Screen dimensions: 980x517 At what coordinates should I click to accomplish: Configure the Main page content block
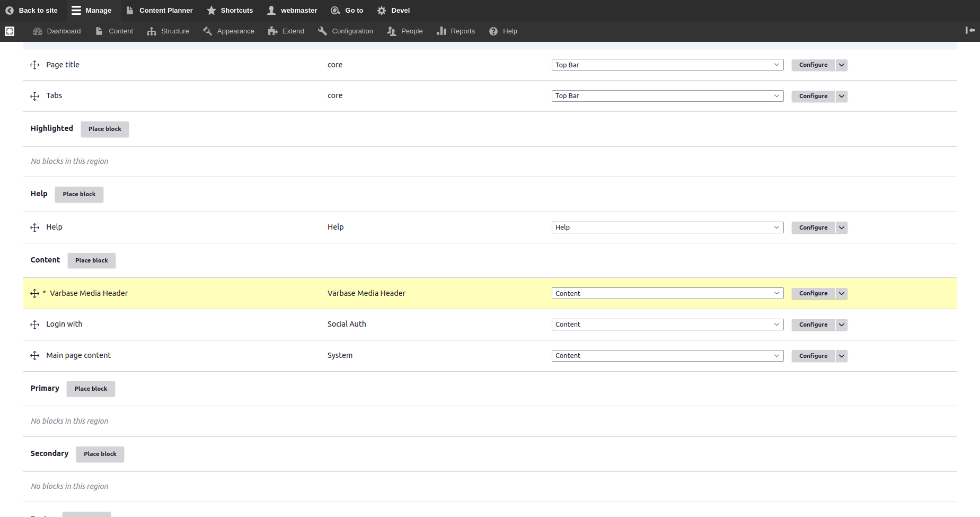[813, 356]
